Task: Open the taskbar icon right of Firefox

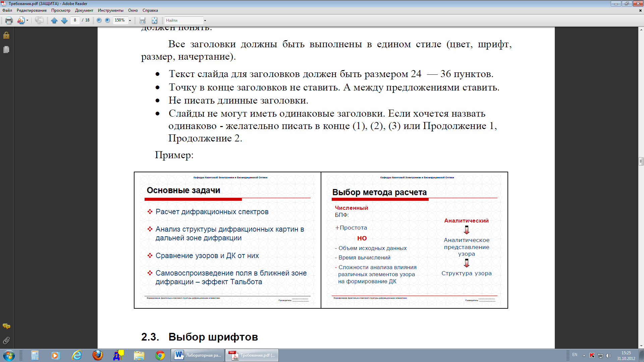Action: [x=118, y=355]
